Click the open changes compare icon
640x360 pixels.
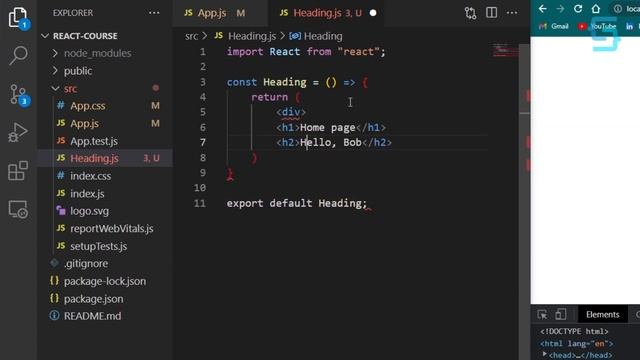[x=470, y=13]
